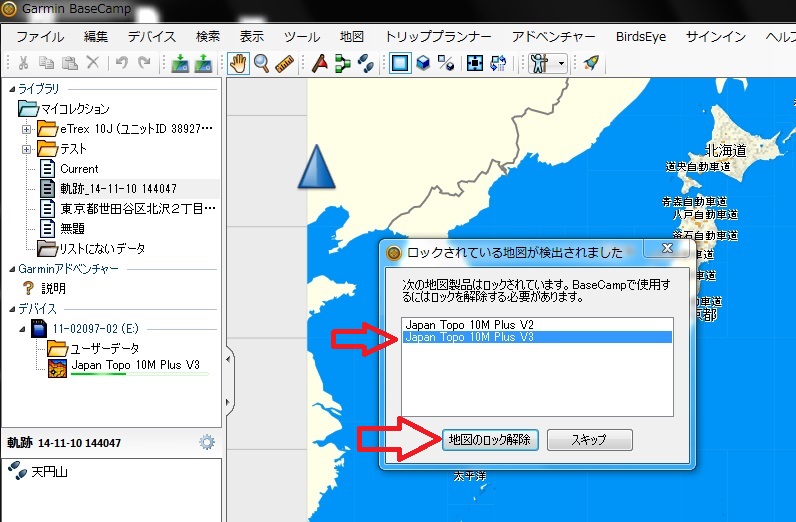796x522 pixels.
Task: Select the 無題 list item
Action: [x=62, y=229]
